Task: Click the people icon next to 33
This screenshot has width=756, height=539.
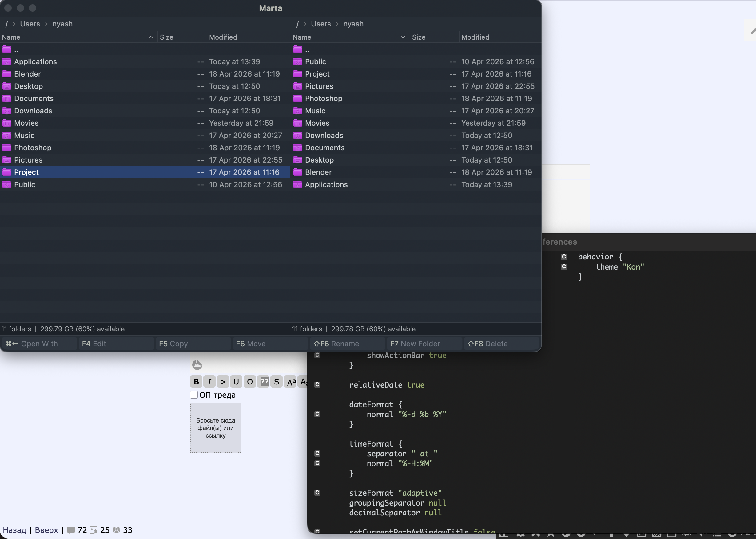Action: [116, 530]
